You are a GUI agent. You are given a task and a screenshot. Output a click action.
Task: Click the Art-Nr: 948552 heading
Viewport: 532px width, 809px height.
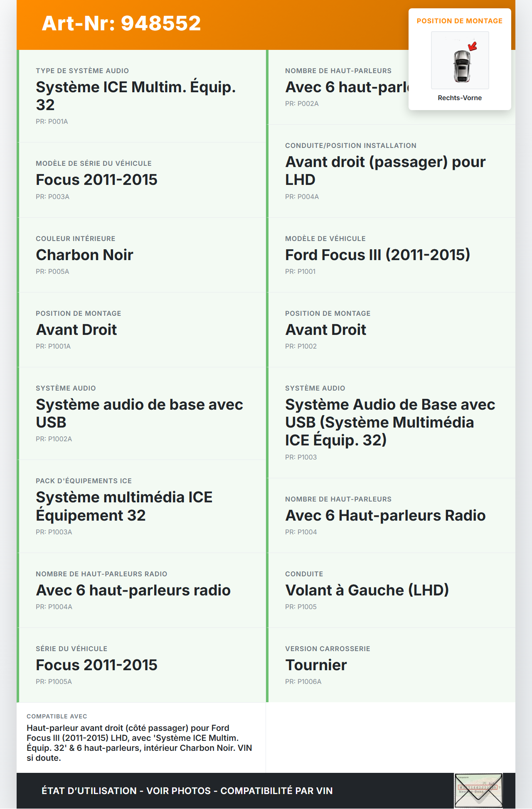(x=121, y=23)
